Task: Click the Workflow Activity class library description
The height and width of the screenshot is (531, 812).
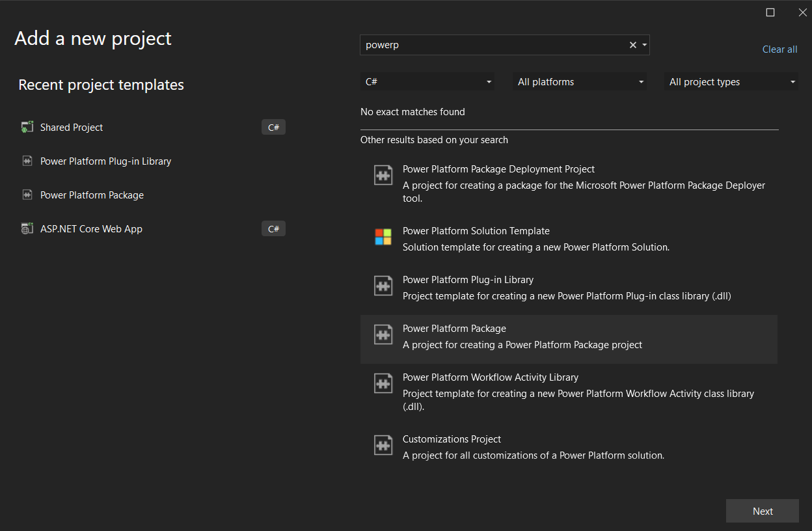Action: (578, 400)
